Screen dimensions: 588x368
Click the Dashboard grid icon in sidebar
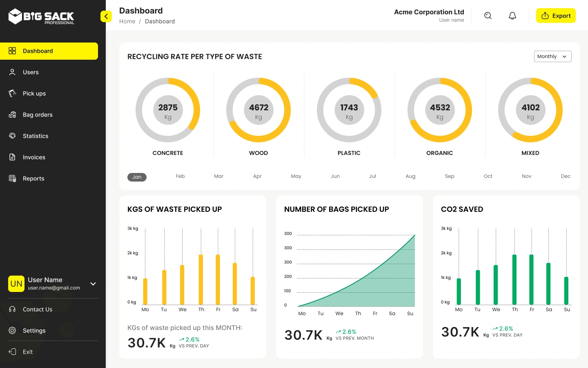[12, 51]
